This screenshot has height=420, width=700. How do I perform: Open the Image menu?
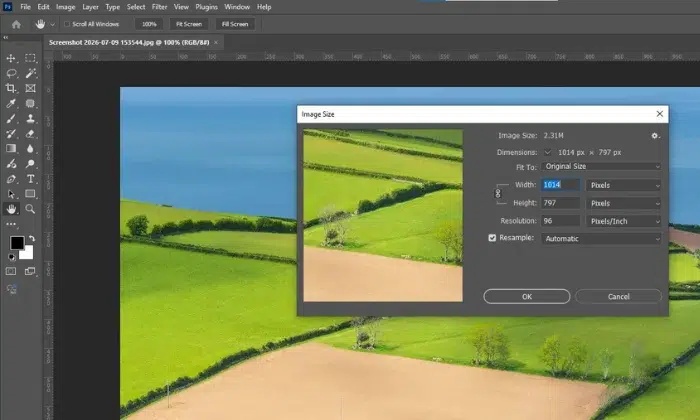(x=65, y=7)
